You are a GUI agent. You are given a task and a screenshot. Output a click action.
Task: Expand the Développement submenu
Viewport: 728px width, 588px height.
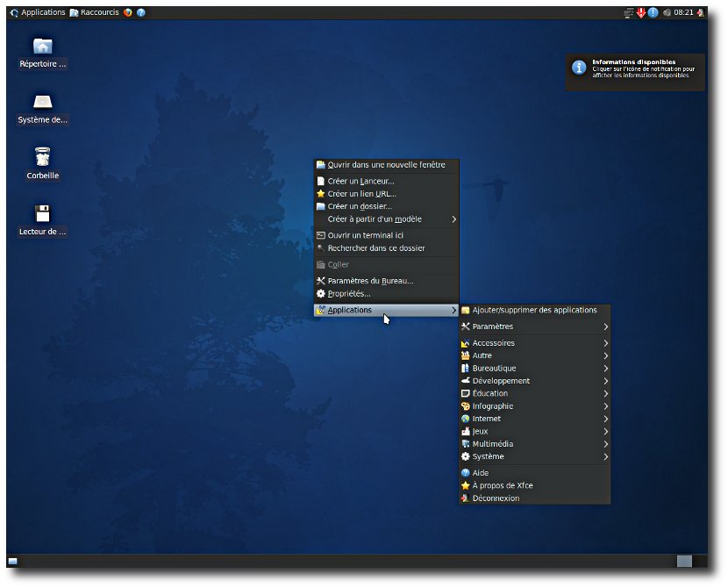click(534, 381)
